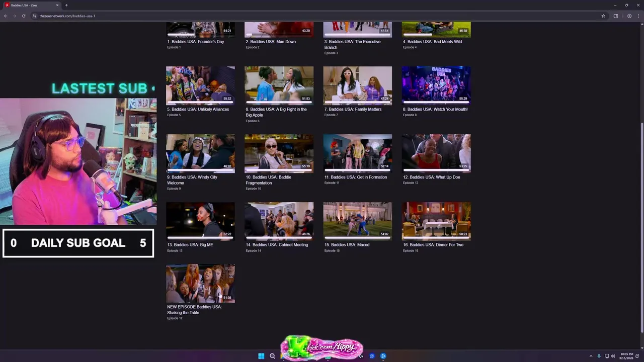The width and height of the screenshot is (644, 362).
Task: Click title '14. Baddies USA: Cabinet Meeting'
Action: pyautogui.click(x=277, y=245)
